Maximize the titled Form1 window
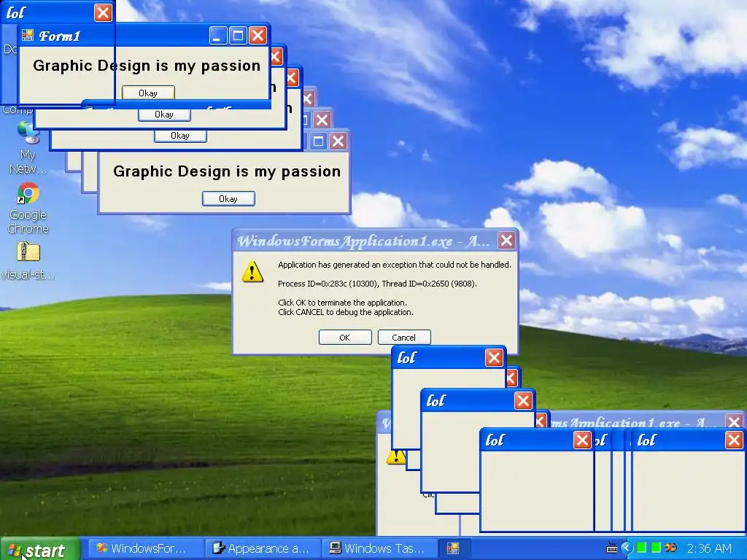This screenshot has height=560, width=747. [x=239, y=36]
